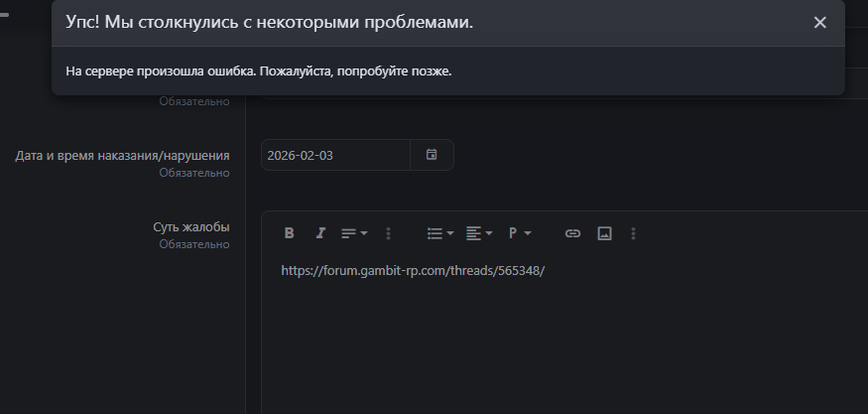Open more options after the image icon
The width and height of the screenshot is (868, 414).
pyautogui.click(x=633, y=233)
